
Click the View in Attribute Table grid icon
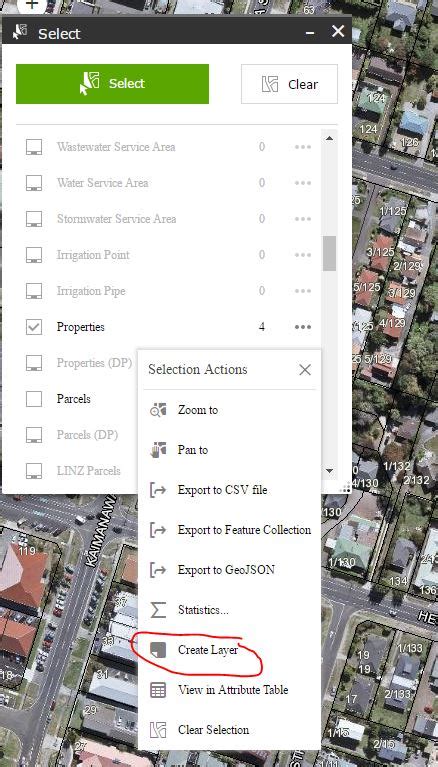[x=158, y=690]
